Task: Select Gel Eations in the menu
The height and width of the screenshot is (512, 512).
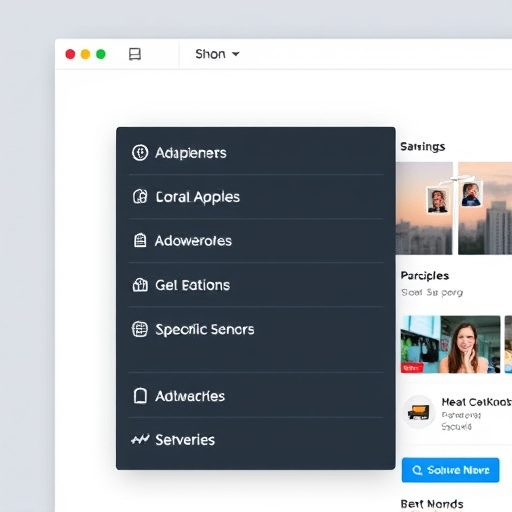Action: (x=256, y=285)
